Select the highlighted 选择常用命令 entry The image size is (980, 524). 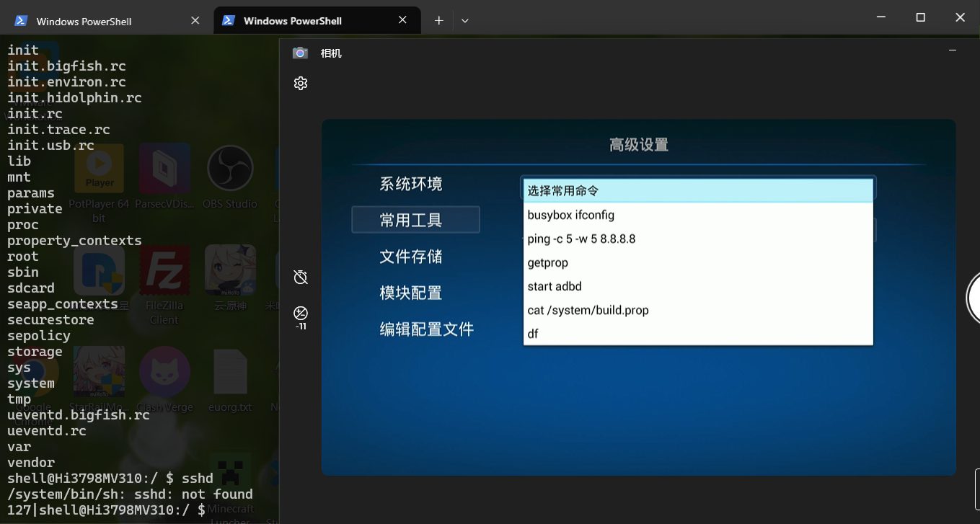[x=697, y=191]
